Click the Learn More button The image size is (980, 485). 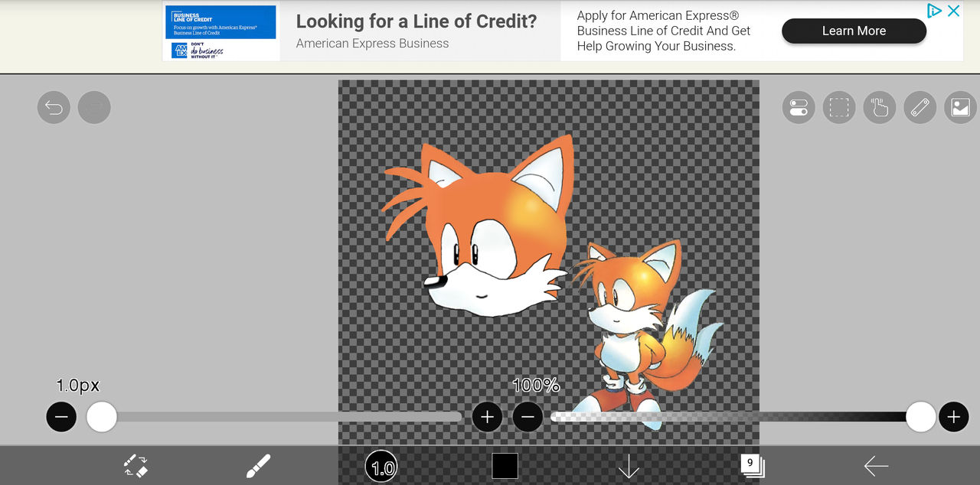click(854, 31)
